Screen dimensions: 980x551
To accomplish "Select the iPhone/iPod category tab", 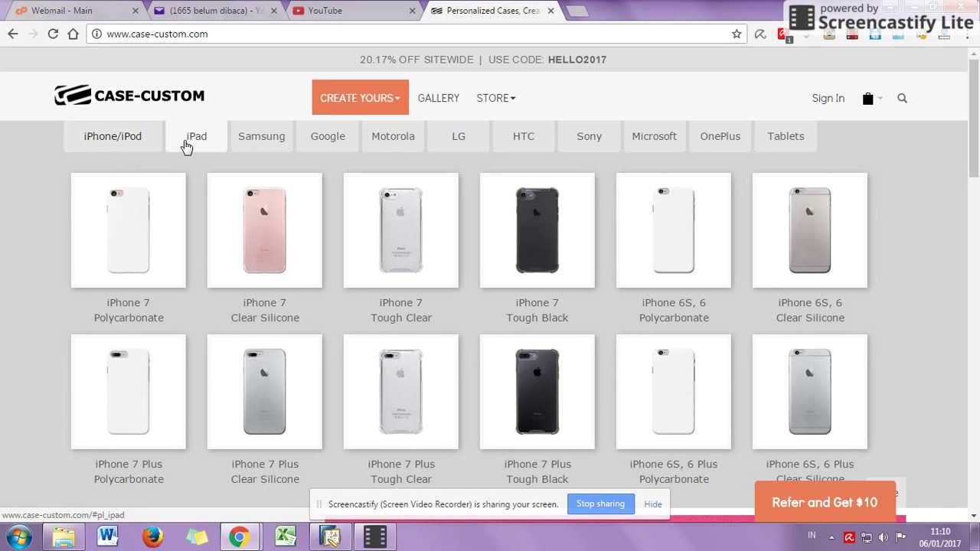I will pos(113,136).
